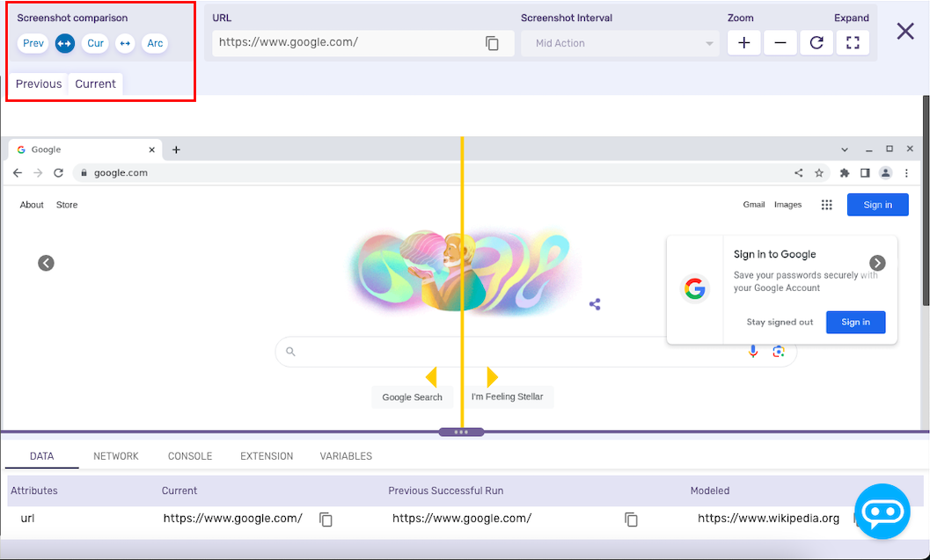The height and width of the screenshot is (560, 930).
Task: Open the EXTENSION tab
Action: (x=267, y=456)
